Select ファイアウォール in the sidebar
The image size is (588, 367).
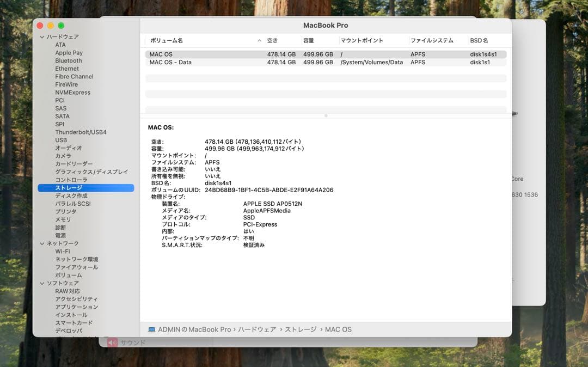pyautogui.click(x=77, y=267)
